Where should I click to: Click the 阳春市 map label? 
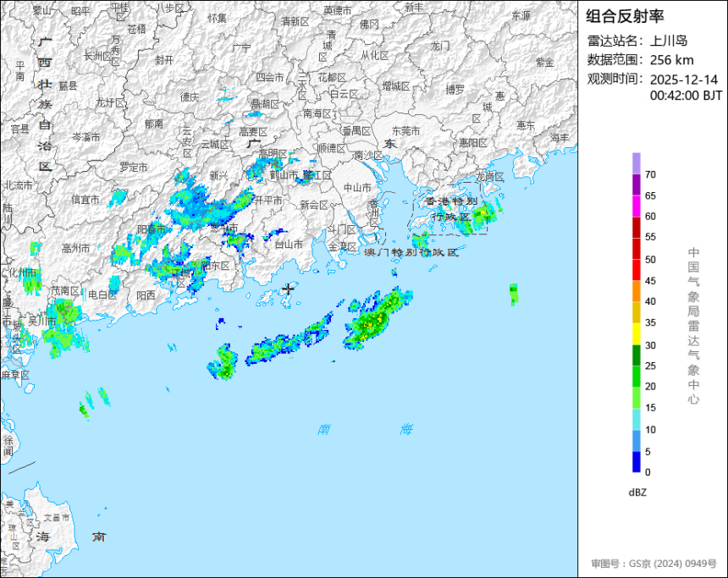pos(152,228)
